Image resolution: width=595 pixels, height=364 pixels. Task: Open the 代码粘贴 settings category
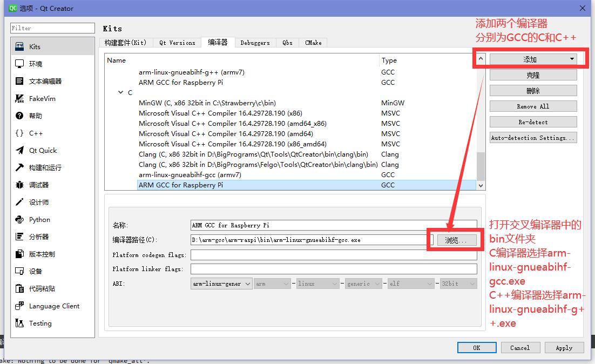[52, 288]
